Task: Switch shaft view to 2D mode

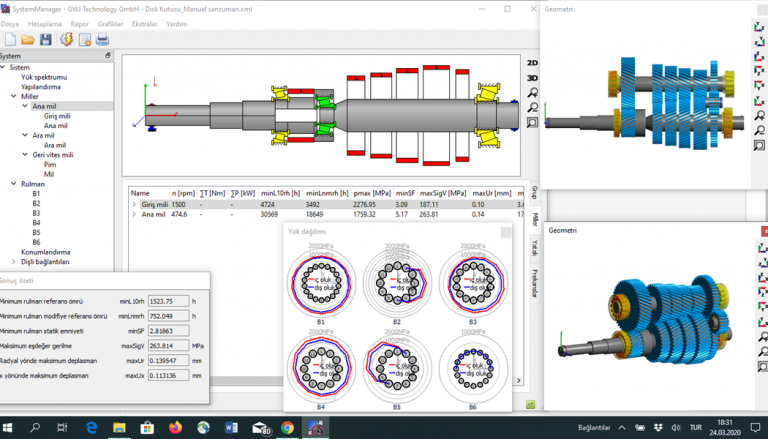Action: [532, 63]
